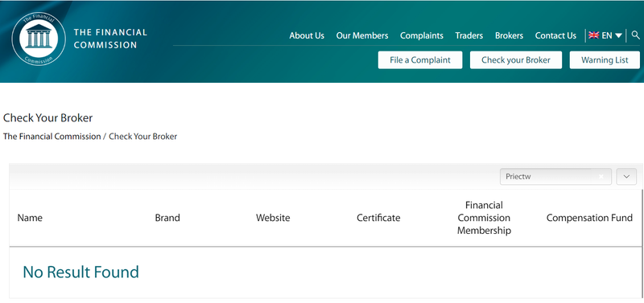Screen dimensions: 644x303
Task: Expand the EN language dropdown
Action: click(x=612, y=35)
